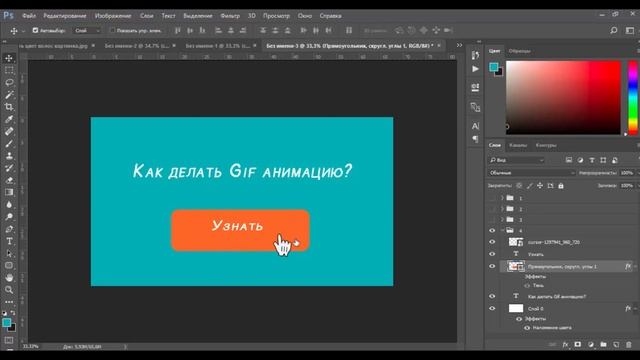Screen dimensions: 640x360
Task: Select the Rounded Rectangle shape tool
Action: tap(9, 266)
